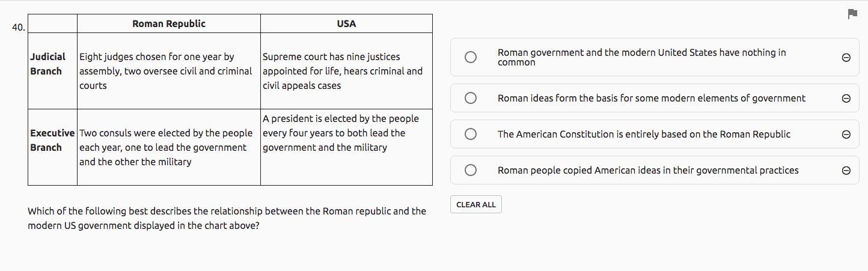Click the question prompt text below the table
Image resolution: width=868 pixels, height=271 pixels.
coord(227,218)
